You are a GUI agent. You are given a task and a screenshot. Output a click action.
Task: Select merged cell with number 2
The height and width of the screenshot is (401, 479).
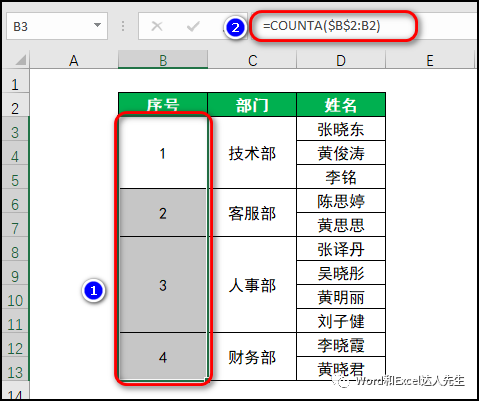tap(163, 213)
